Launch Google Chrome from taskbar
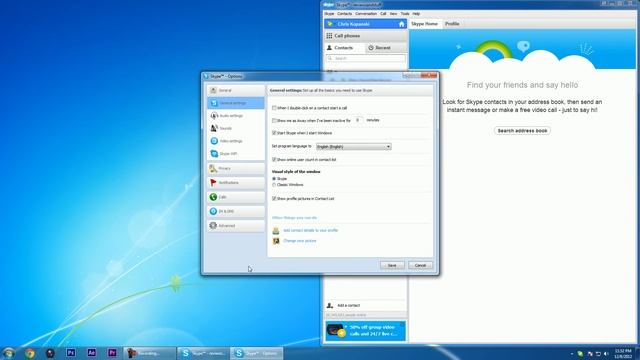640x360 pixels. click(30, 353)
